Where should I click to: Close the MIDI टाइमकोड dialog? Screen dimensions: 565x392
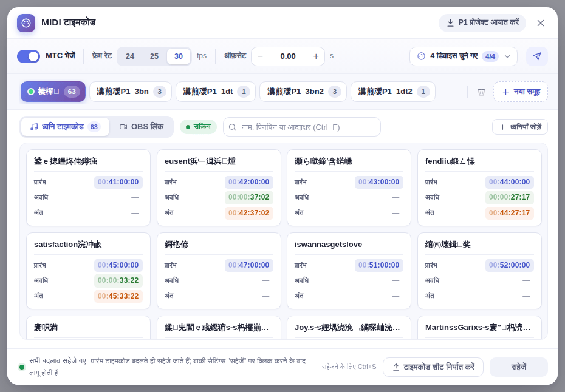[x=541, y=23]
